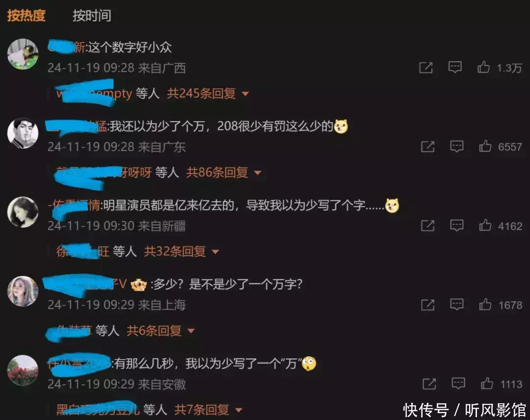
Task: Share the comment from 安徽
Action: (429, 384)
